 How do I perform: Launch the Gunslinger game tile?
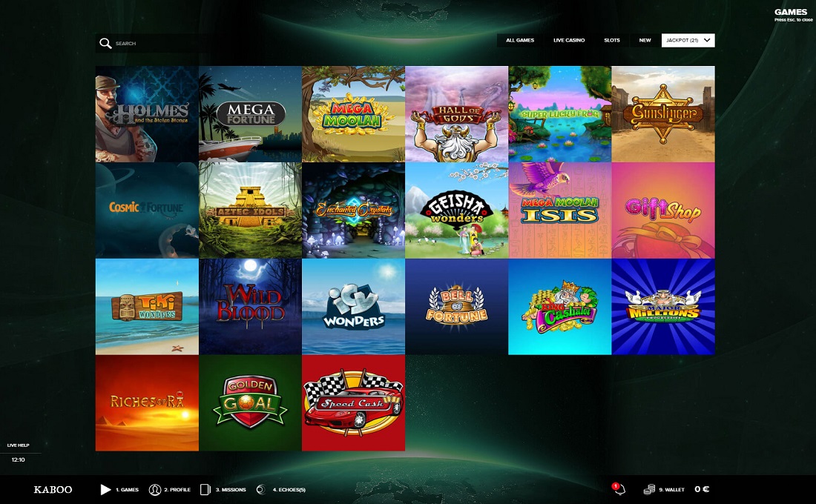(663, 114)
